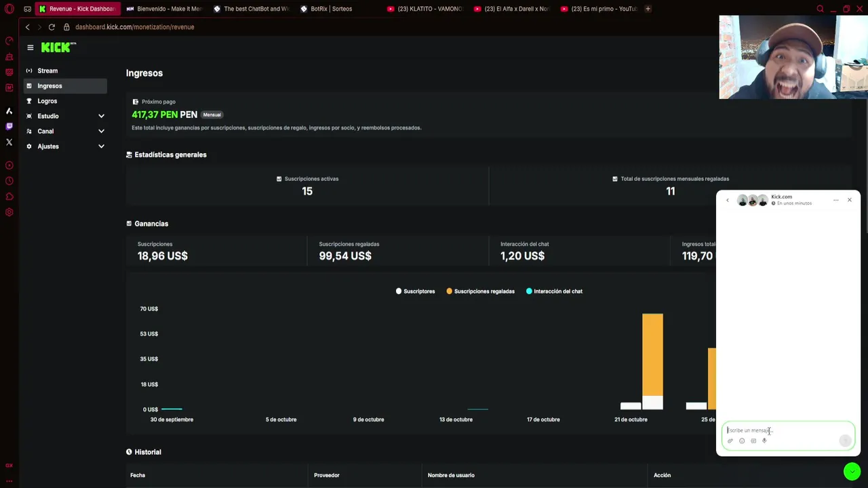Image resolution: width=868 pixels, height=488 pixels.
Task: Toggle the Interacción del chat legend
Action: click(x=554, y=291)
